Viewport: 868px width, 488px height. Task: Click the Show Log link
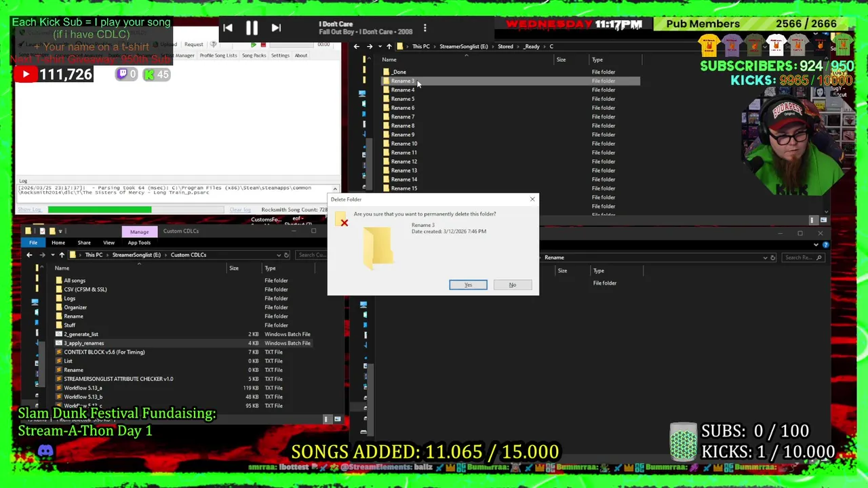[31, 209]
